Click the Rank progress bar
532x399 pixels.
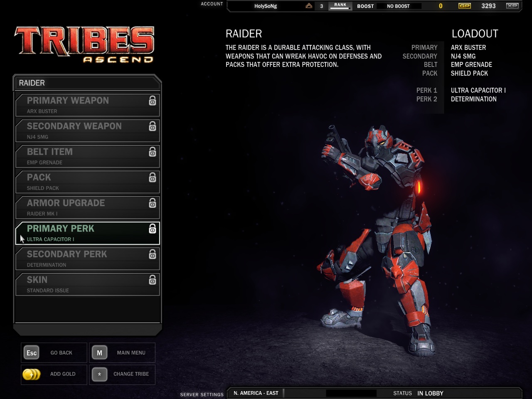tap(340, 6)
